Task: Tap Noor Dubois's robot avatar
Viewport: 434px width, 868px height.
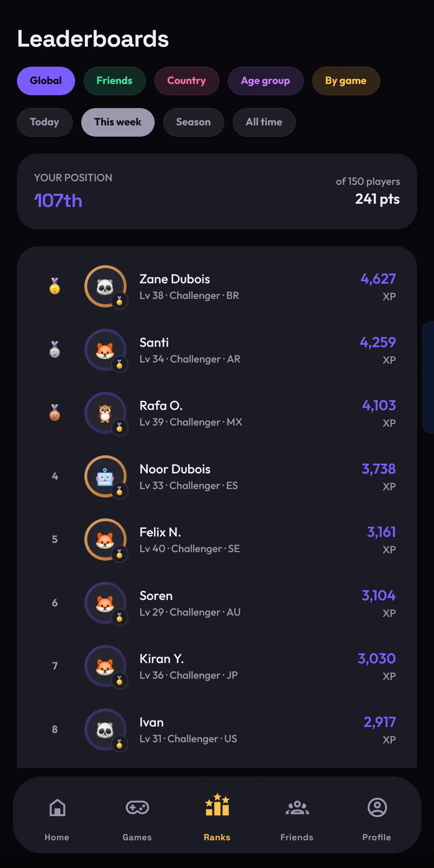Action: (105, 477)
